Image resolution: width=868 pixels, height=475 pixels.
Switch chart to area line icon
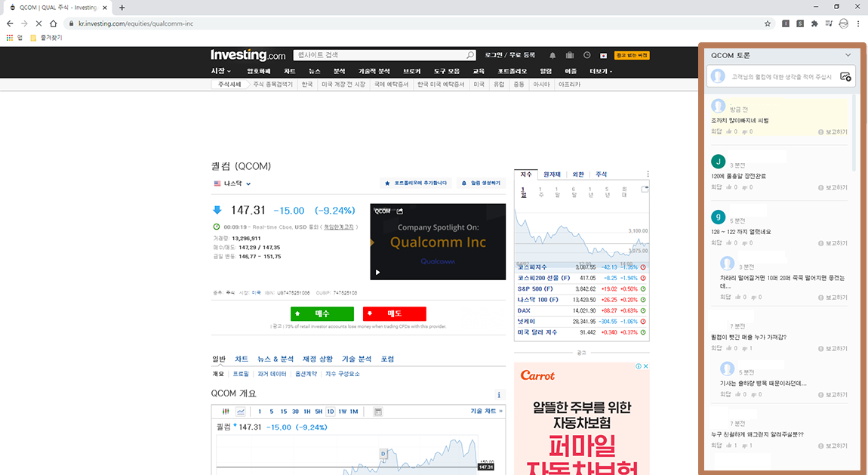coord(241,412)
